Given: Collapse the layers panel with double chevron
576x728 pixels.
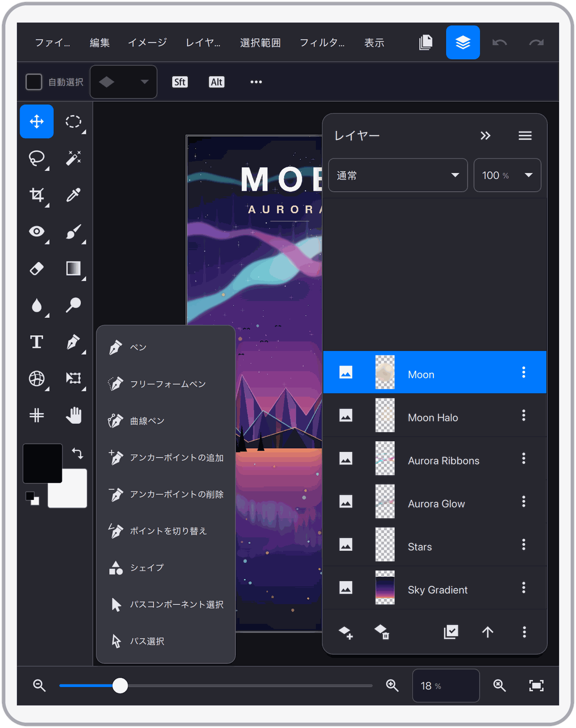Looking at the screenshot, I should click(x=485, y=136).
